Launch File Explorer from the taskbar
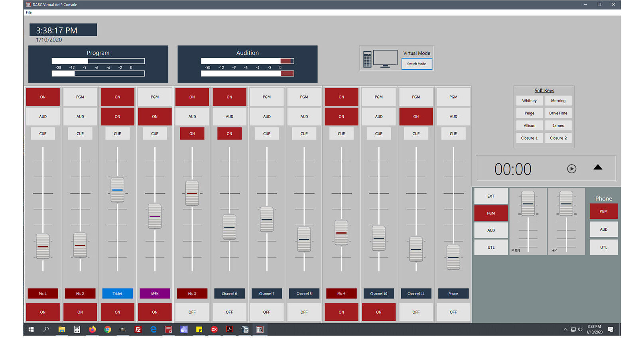This screenshot has width=644, height=338. (62, 329)
